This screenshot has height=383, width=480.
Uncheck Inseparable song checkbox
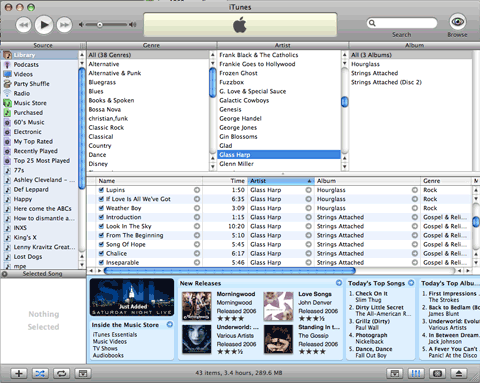coord(101,262)
